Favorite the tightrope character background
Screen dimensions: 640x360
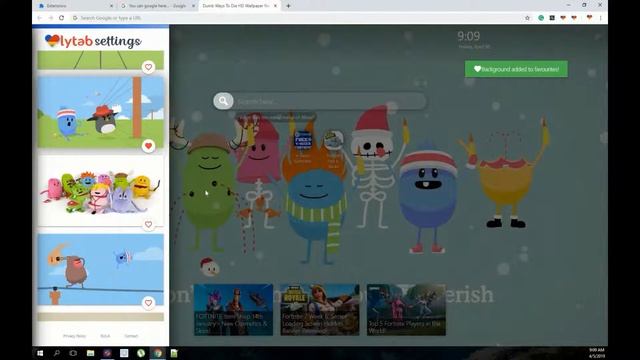[x=149, y=303]
